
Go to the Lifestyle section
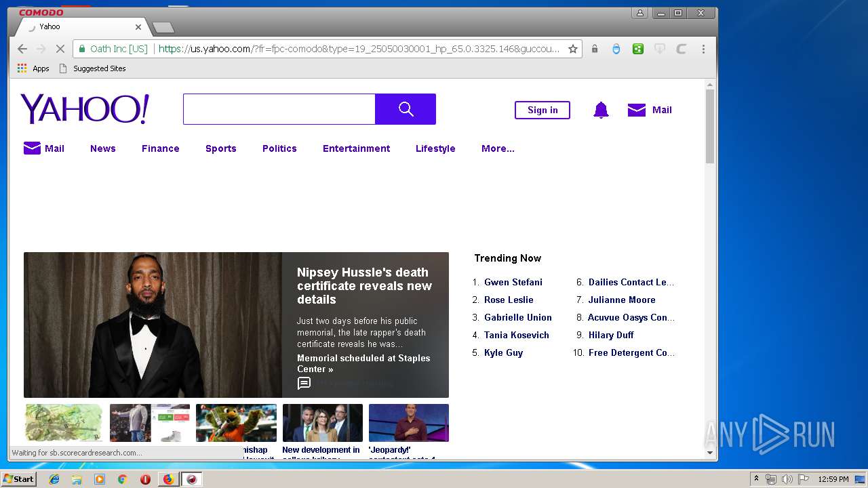click(x=435, y=148)
